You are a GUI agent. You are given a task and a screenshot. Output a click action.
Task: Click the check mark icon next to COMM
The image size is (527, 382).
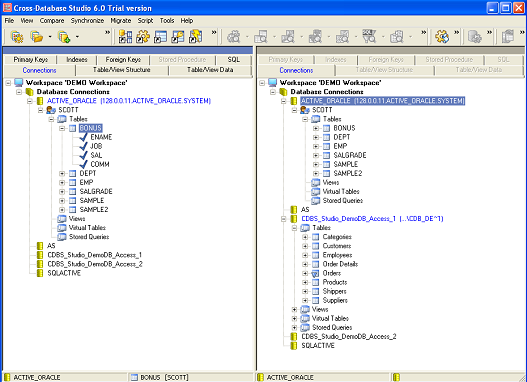[x=84, y=164]
